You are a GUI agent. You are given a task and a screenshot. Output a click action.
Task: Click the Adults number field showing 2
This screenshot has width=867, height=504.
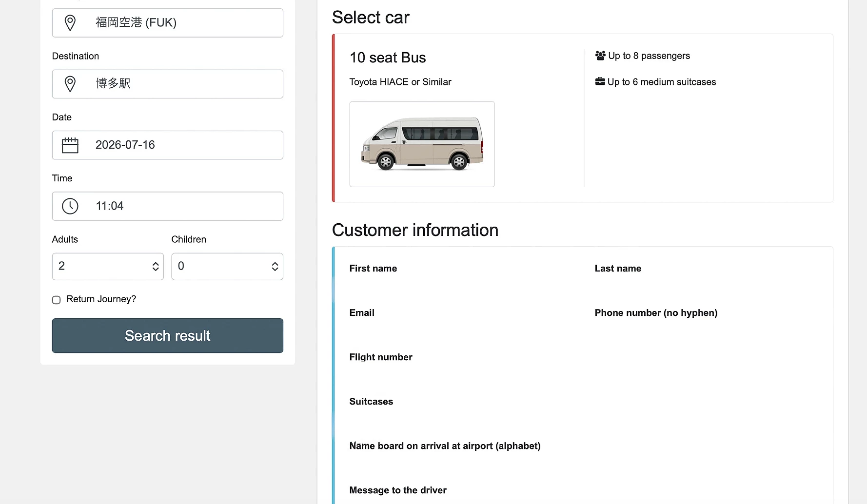point(108,267)
